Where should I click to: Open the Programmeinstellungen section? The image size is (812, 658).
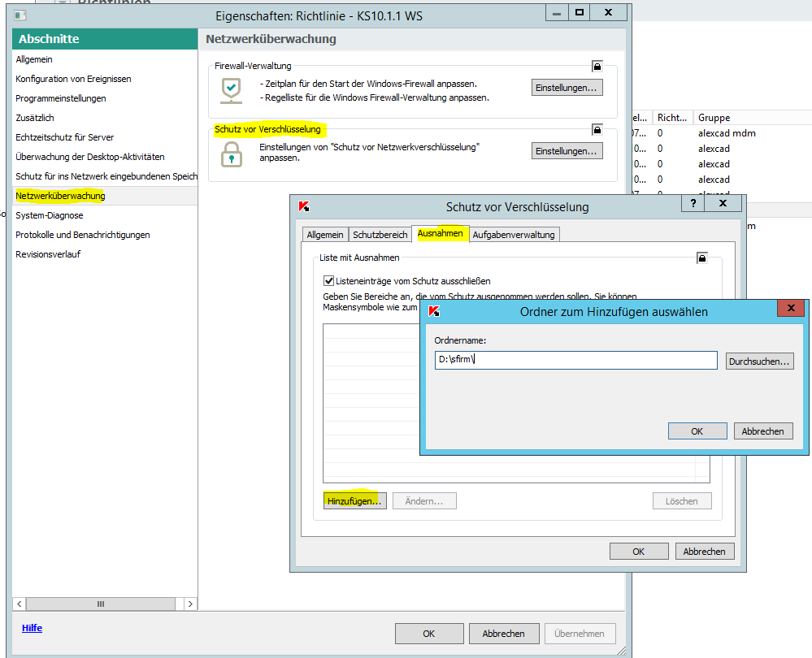point(105,98)
